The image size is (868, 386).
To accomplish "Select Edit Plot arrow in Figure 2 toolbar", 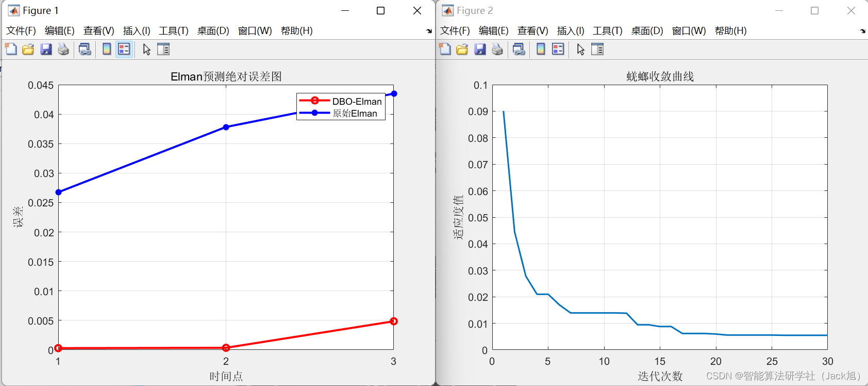I will (x=581, y=50).
